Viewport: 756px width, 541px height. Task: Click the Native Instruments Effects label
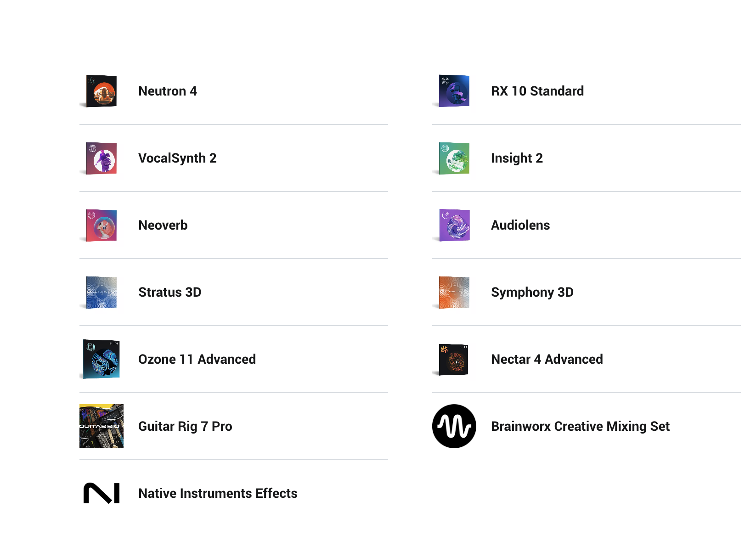point(218,493)
